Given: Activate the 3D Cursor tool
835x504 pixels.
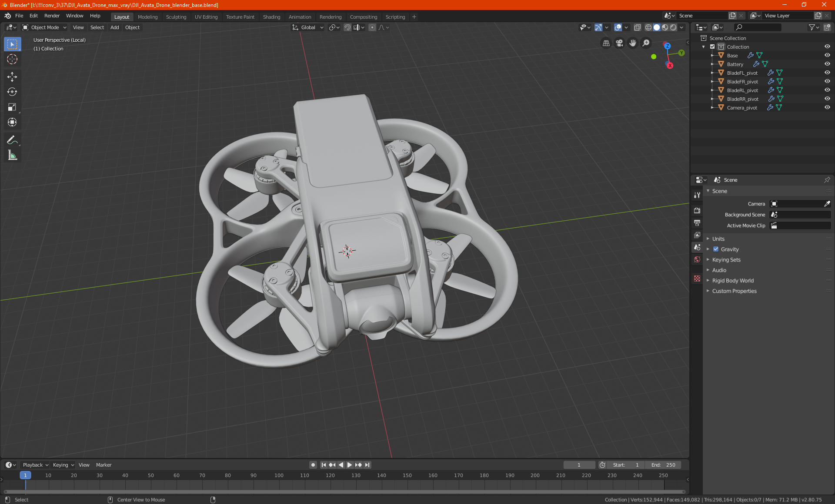Looking at the screenshot, I should pos(12,60).
